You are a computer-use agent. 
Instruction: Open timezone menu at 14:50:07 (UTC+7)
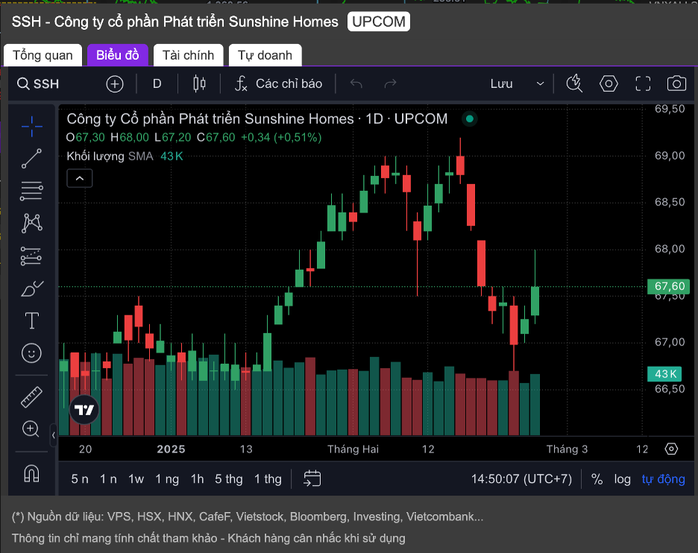click(x=522, y=479)
